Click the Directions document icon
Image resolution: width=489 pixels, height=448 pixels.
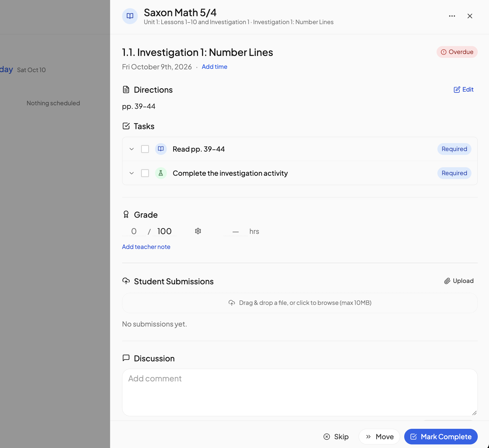coord(126,90)
